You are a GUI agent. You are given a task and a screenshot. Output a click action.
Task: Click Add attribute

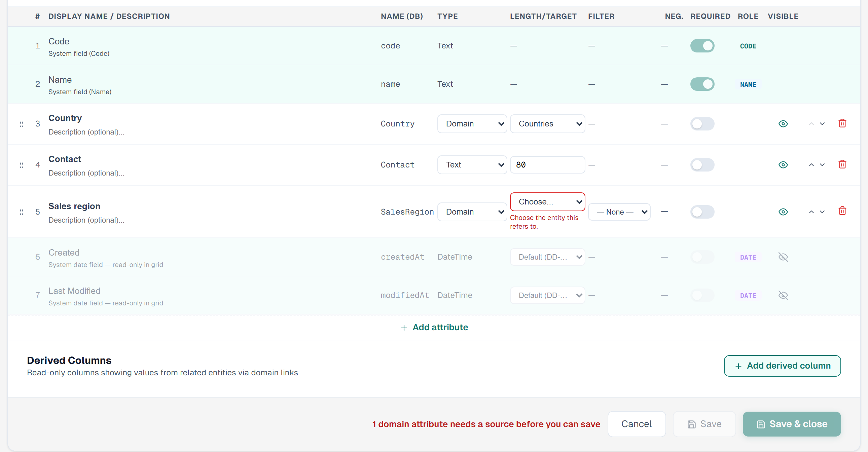pos(434,327)
